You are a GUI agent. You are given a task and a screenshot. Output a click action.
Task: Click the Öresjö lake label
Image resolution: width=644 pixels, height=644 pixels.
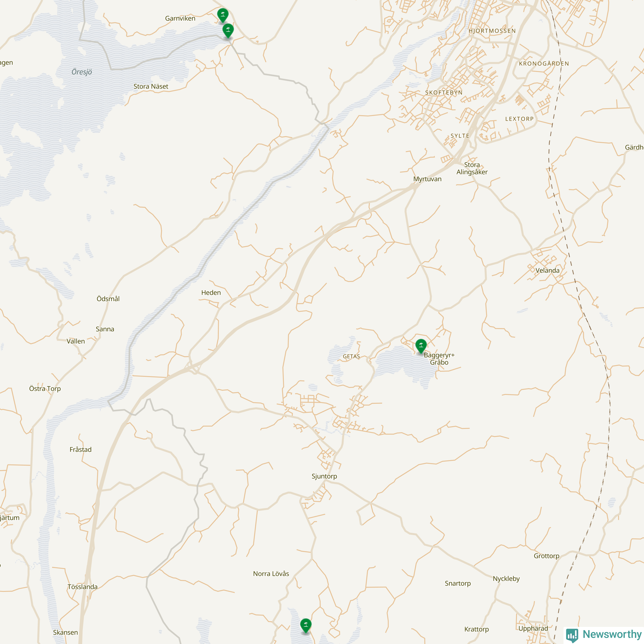tap(82, 72)
